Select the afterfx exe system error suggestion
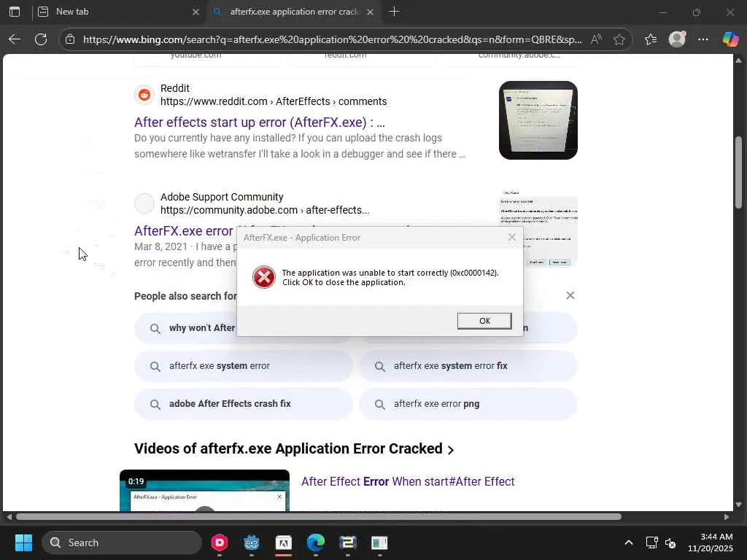747x560 pixels. click(x=244, y=366)
